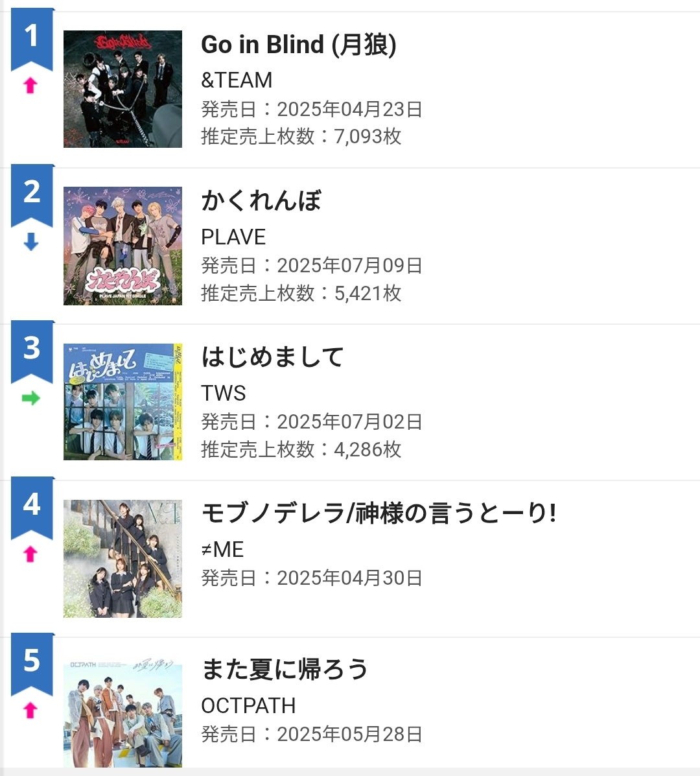Screen dimensions: 700x776
Task: Click the pink up arrow under rank 4
Action: coord(30,554)
